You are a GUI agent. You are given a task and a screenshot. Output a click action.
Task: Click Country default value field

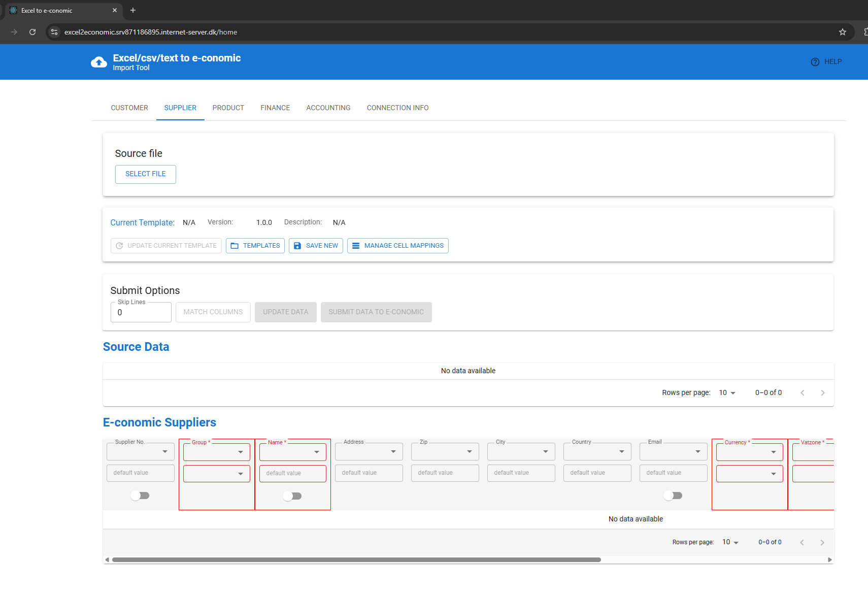597,473
